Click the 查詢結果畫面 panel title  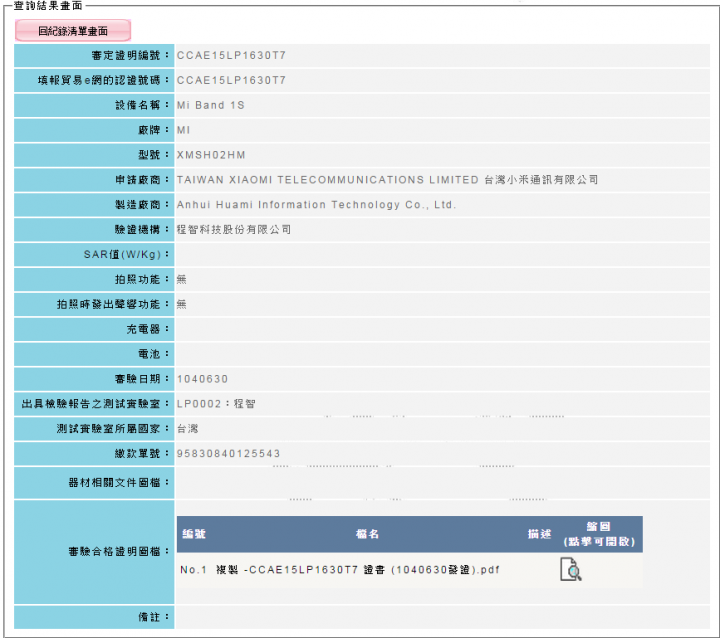(x=48, y=6)
